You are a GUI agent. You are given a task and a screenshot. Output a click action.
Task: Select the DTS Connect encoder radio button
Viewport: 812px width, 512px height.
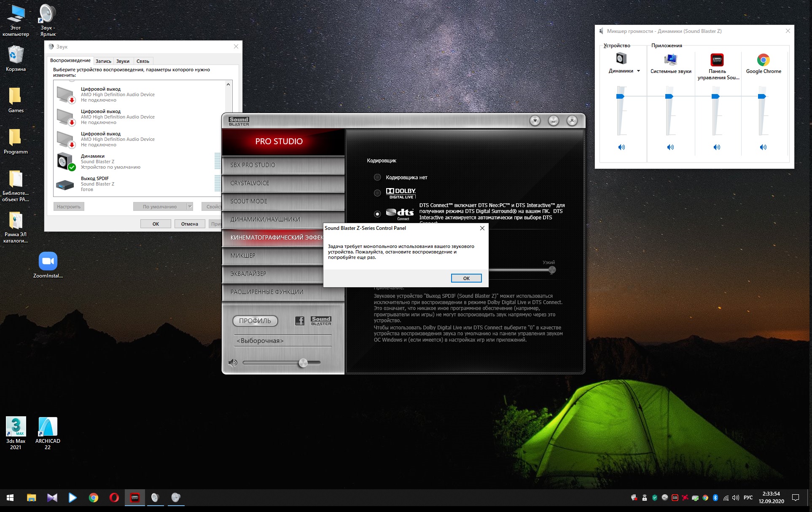[x=377, y=214]
